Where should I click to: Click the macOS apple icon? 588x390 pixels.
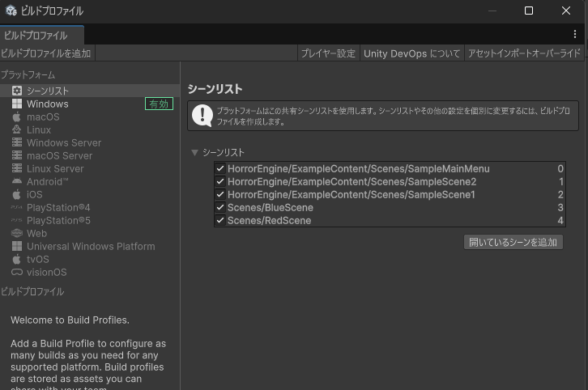(17, 117)
